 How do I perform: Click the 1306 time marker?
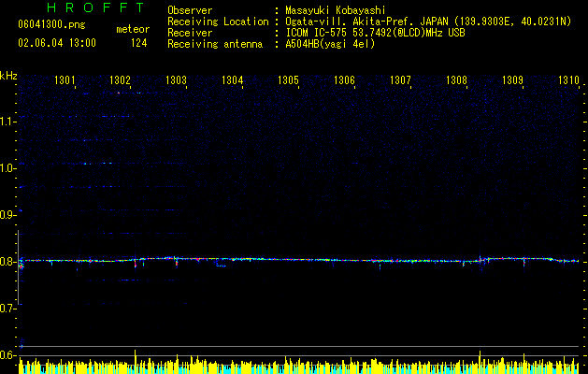[x=344, y=80]
